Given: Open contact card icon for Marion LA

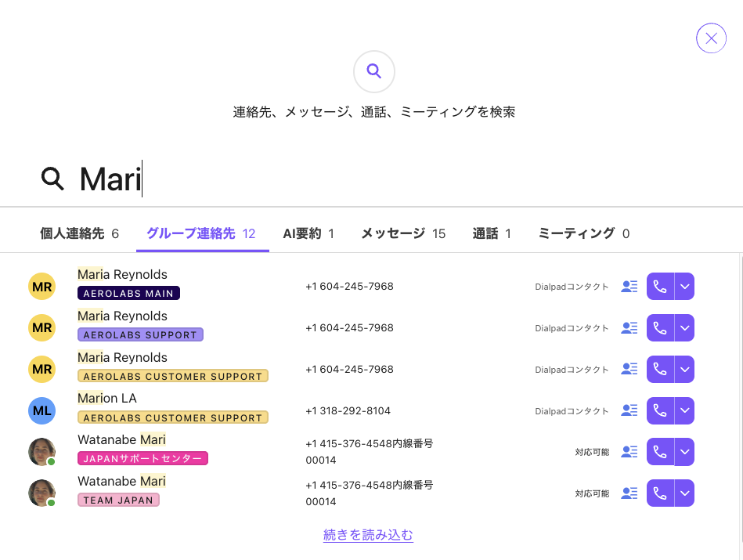Looking at the screenshot, I should tap(629, 410).
